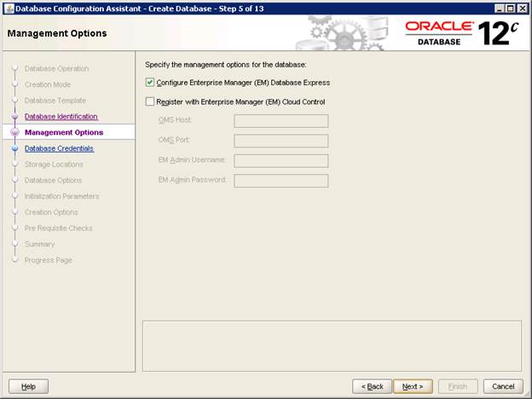Focus the EM Admin Username field
The width and height of the screenshot is (532, 399).
280,160
